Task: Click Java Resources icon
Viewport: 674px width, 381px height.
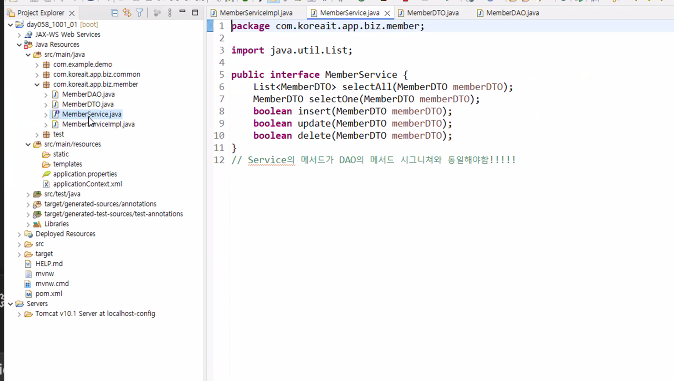Action: [28, 44]
